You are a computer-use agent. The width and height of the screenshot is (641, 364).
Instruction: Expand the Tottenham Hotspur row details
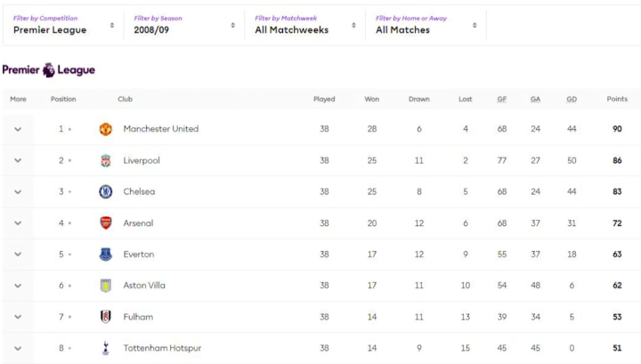(18, 348)
